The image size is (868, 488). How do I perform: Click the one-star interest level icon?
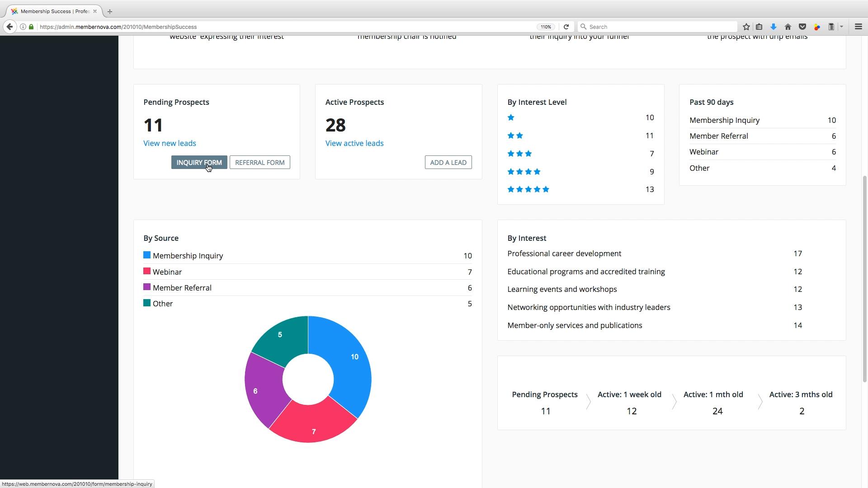point(511,117)
